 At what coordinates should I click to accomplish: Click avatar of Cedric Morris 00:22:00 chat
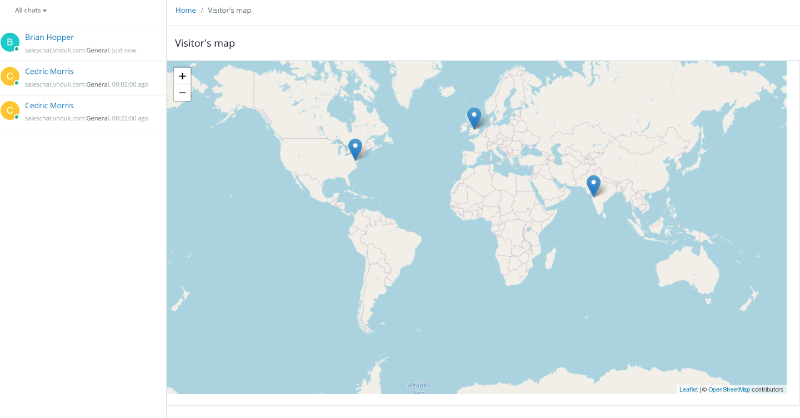pyautogui.click(x=10, y=110)
